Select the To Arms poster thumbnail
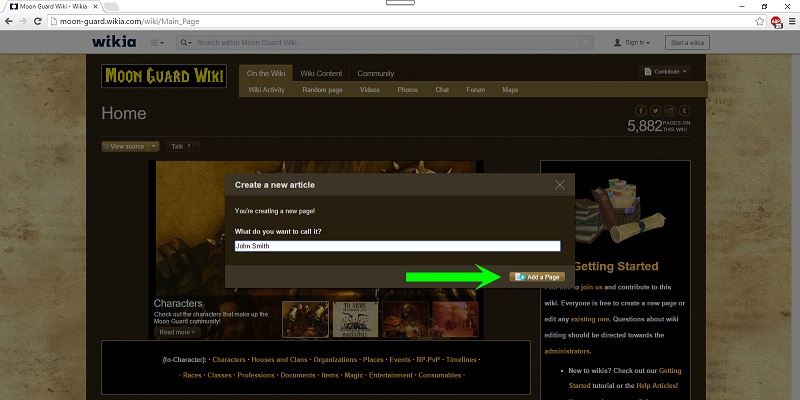The height and width of the screenshot is (400, 800). 356,319
